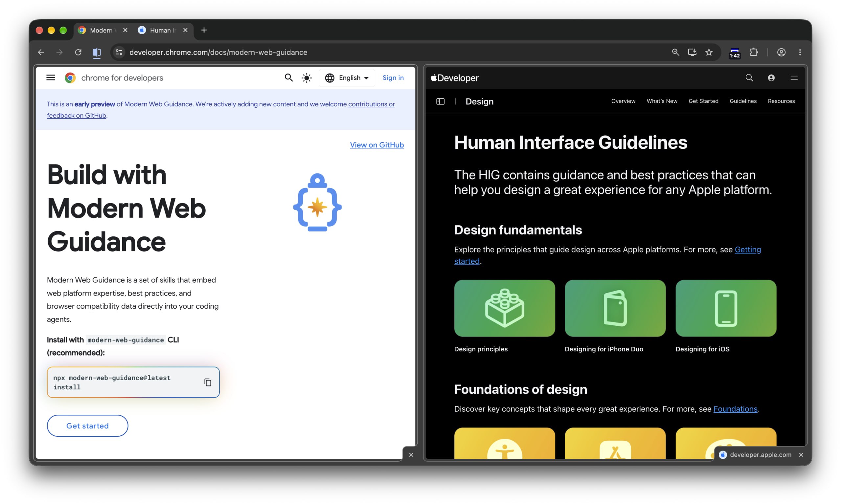The height and width of the screenshot is (504, 841).
Task: Open the Guidelines nav item
Action: [x=743, y=101]
